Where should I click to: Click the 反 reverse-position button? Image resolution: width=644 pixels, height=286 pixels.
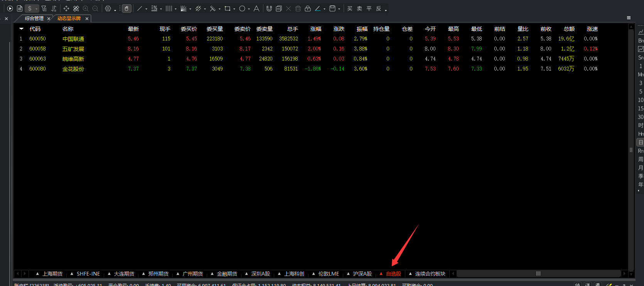(379, 8)
